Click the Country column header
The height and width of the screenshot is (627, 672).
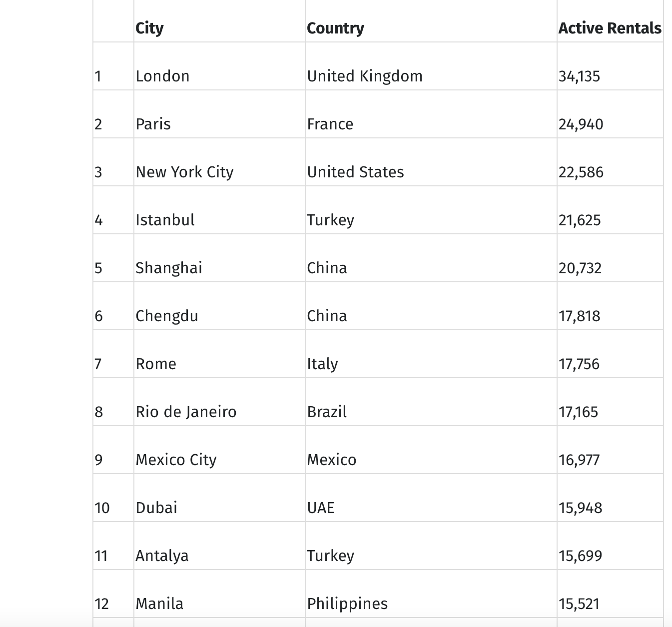[335, 28]
